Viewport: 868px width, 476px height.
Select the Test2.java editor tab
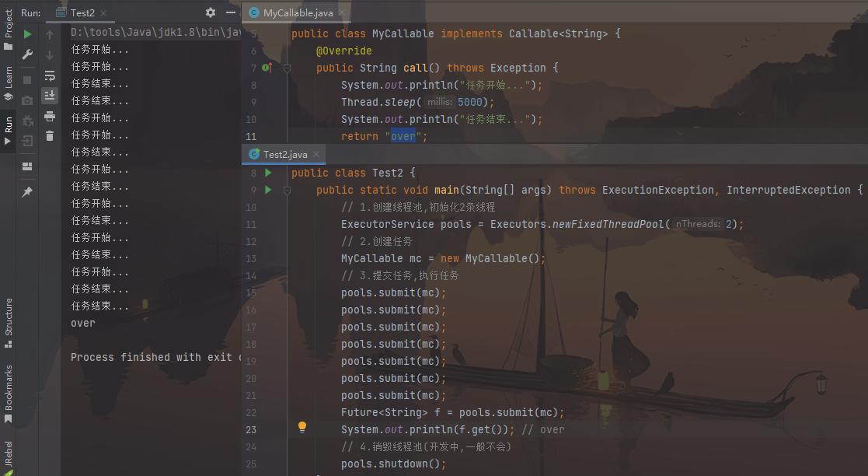point(284,154)
